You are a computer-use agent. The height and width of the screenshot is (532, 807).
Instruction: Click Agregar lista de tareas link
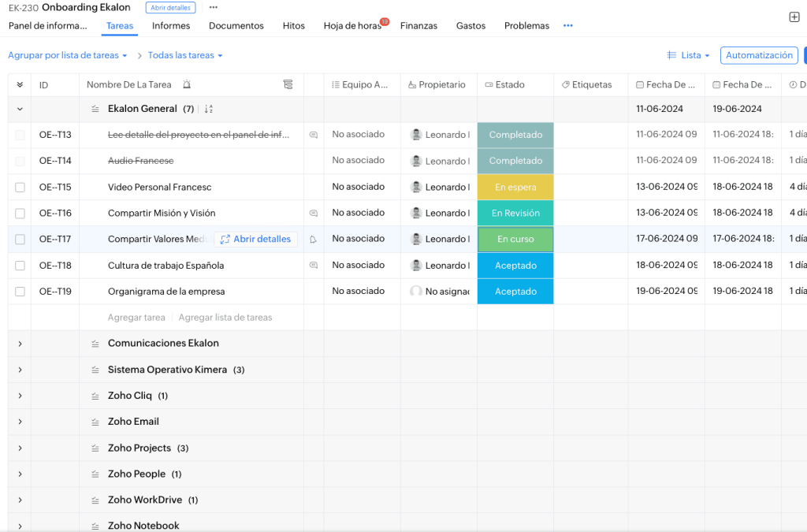point(225,318)
